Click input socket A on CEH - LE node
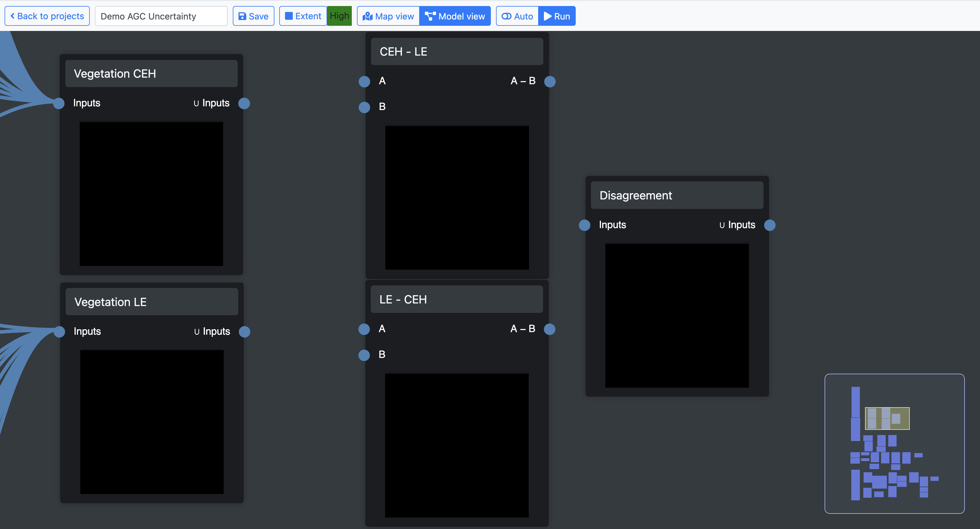This screenshot has height=529, width=980. point(364,81)
